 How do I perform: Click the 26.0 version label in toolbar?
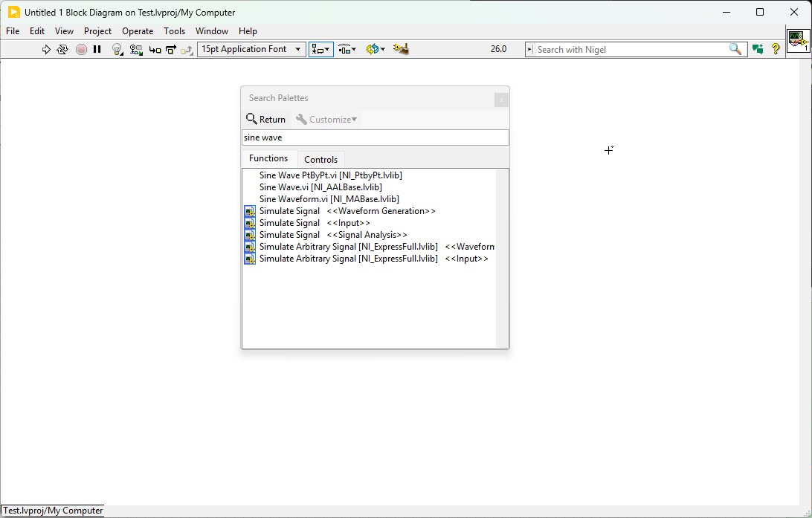click(498, 49)
